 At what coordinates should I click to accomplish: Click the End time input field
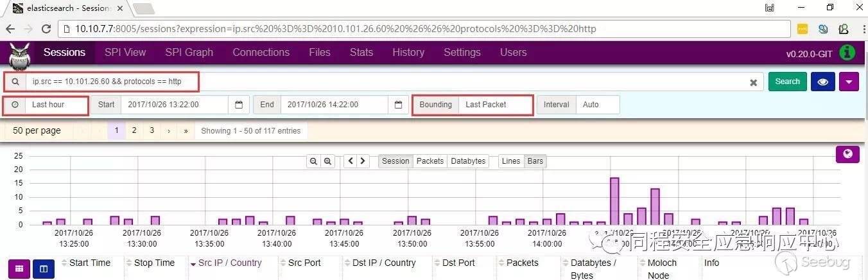click(x=334, y=105)
